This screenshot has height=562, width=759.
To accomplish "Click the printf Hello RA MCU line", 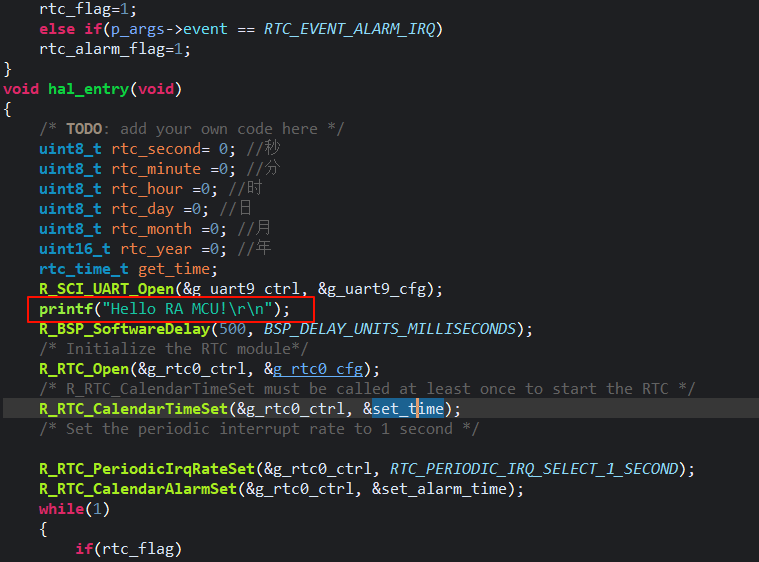I will point(164,309).
